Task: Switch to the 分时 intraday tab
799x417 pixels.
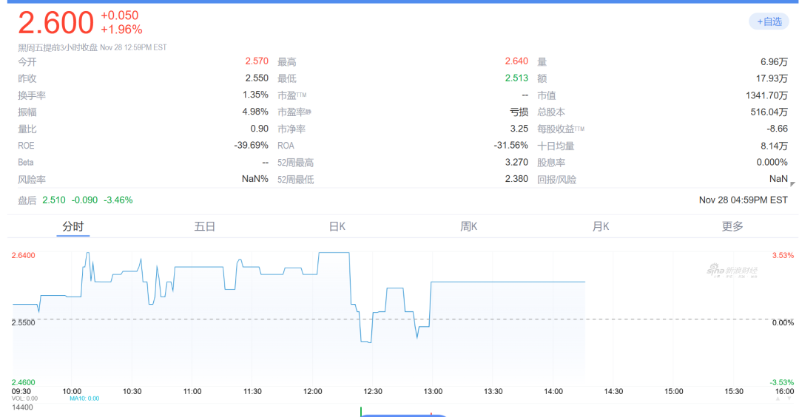Action: tap(73, 226)
